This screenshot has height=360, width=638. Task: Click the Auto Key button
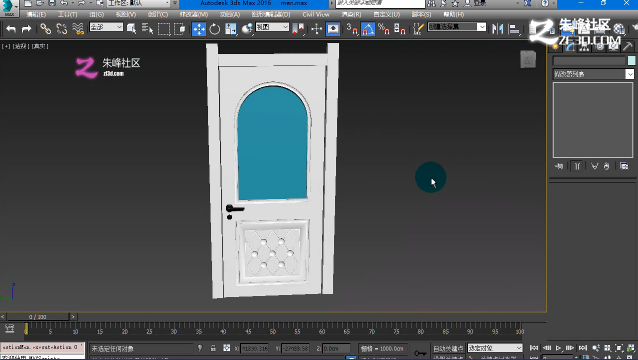448,348
